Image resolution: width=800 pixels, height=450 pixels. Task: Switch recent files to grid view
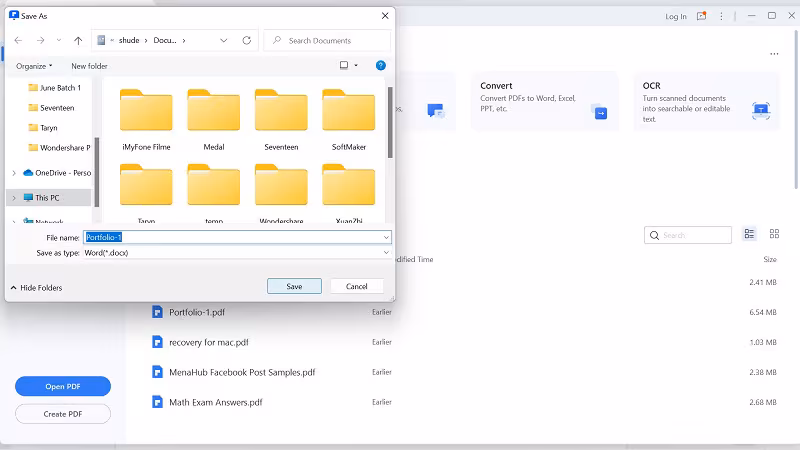click(774, 234)
